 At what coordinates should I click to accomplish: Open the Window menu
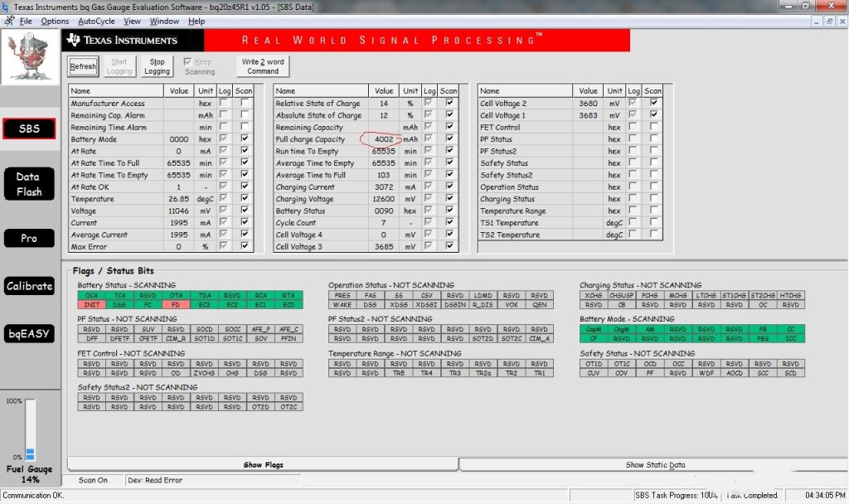click(x=164, y=21)
